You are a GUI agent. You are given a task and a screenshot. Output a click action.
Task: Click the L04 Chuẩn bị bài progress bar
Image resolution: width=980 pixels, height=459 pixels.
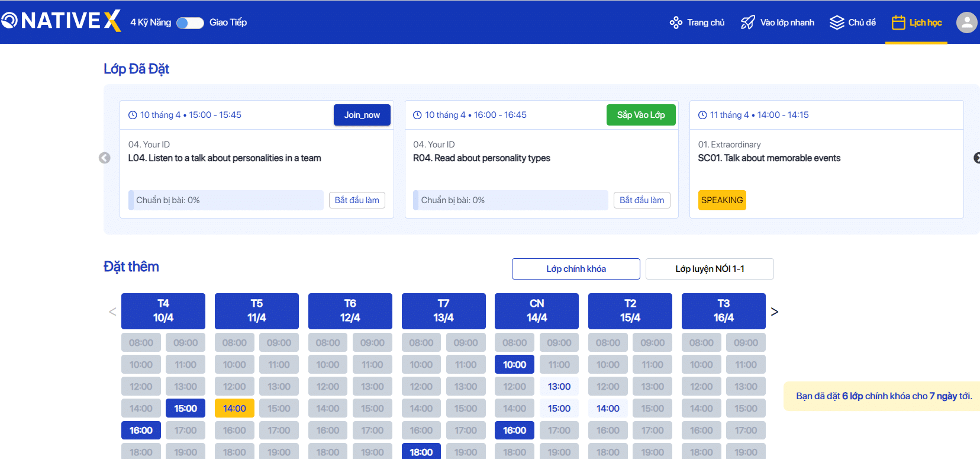click(x=226, y=200)
